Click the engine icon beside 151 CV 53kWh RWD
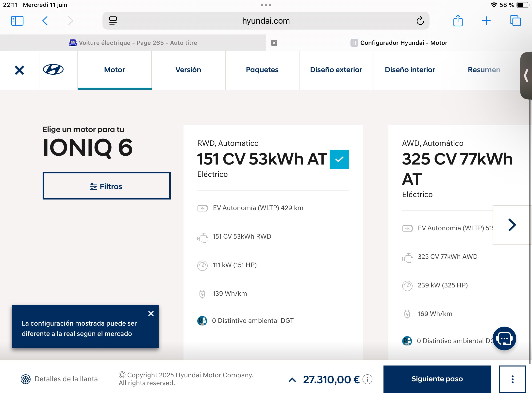Image resolution: width=532 pixels, height=399 pixels. point(203,237)
